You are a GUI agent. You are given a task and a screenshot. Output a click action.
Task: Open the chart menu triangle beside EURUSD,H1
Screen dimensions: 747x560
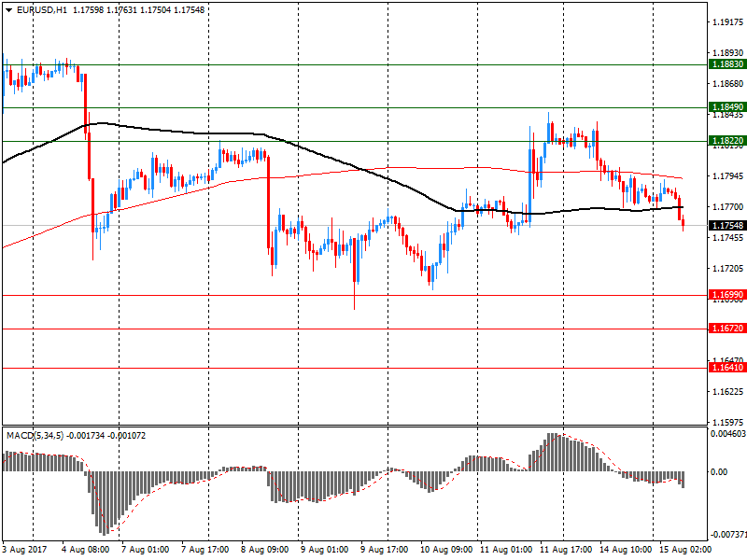click(x=9, y=9)
